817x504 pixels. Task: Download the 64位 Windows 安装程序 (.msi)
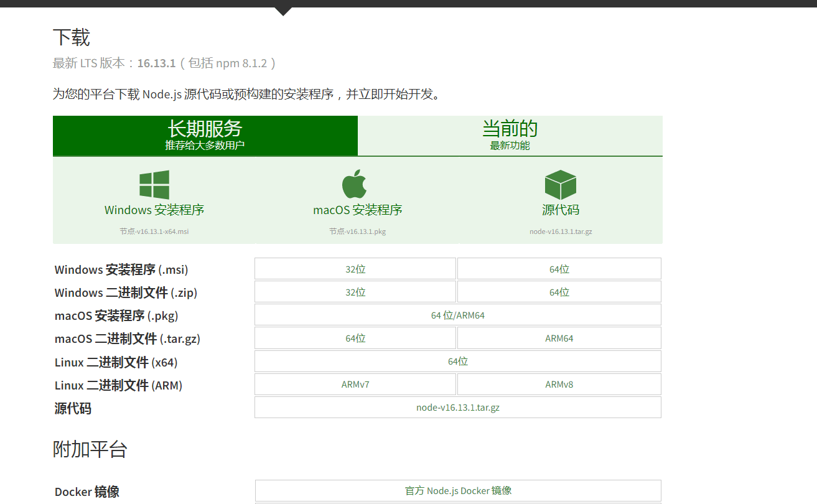559,269
